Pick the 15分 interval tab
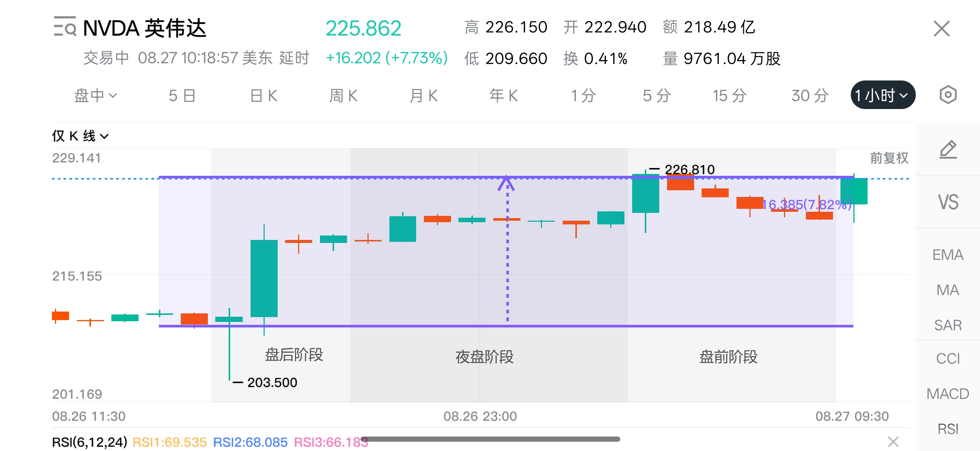980x451 pixels. (729, 95)
